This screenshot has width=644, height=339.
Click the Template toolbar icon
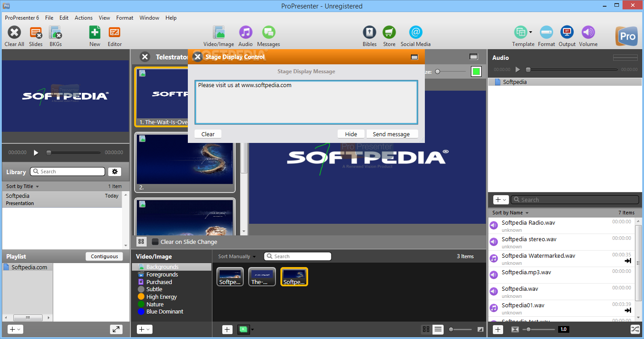[x=520, y=33]
